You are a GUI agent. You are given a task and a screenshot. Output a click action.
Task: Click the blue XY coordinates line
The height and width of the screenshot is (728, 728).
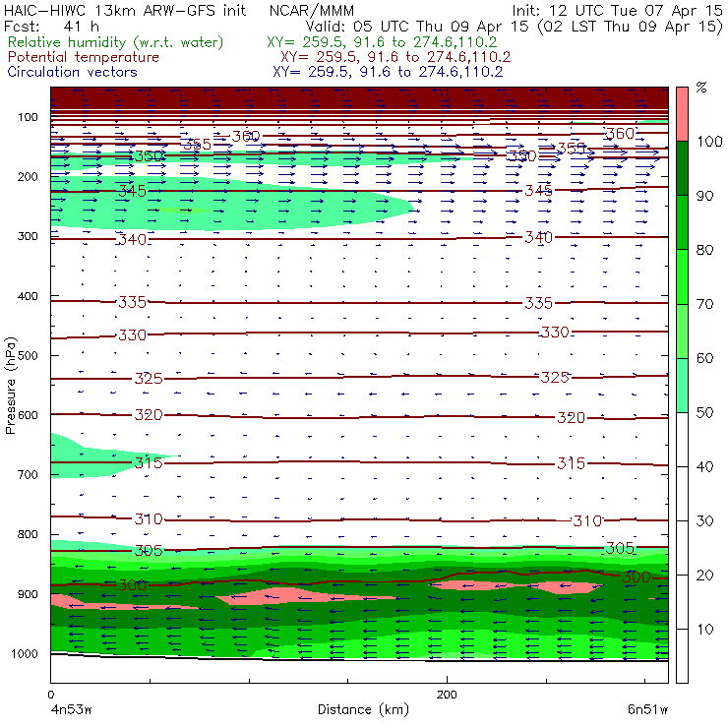[x=389, y=72]
